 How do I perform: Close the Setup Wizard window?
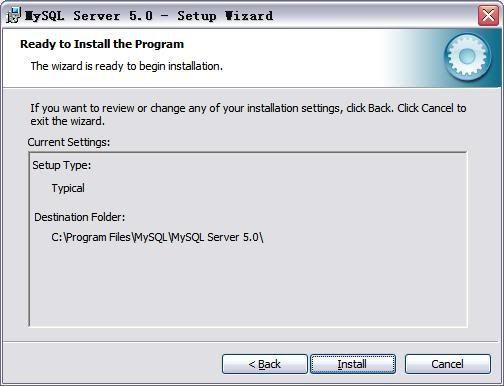(488, 15)
